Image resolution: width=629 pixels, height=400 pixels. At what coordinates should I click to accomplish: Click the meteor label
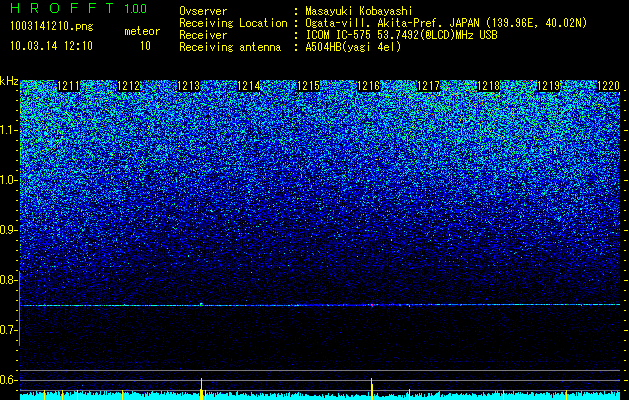[x=142, y=31]
